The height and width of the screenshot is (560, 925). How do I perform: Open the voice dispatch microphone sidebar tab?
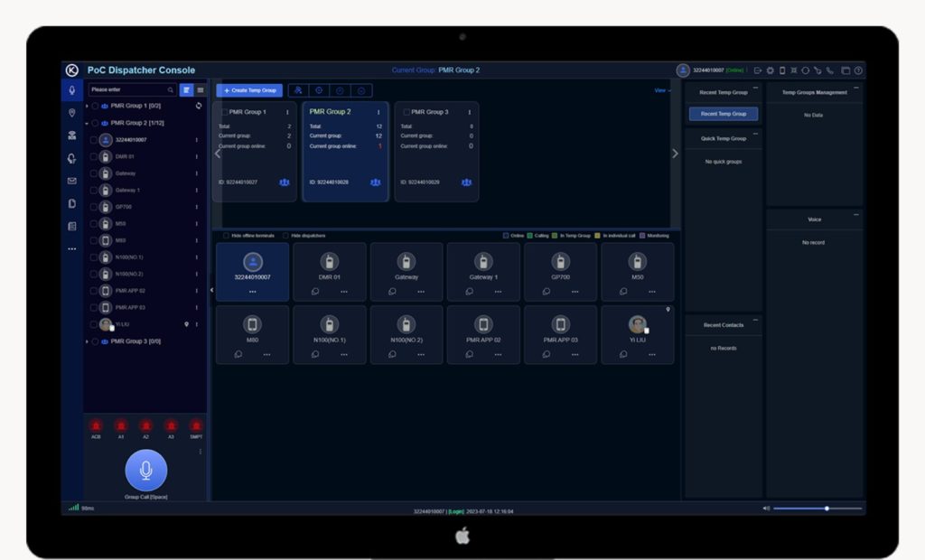tap(72, 90)
